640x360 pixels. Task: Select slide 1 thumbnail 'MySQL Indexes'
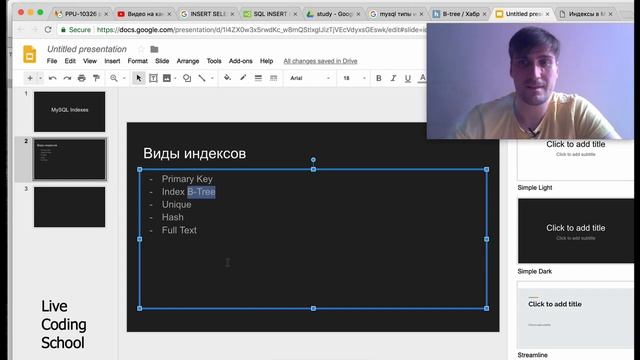click(x=69, y=111)
